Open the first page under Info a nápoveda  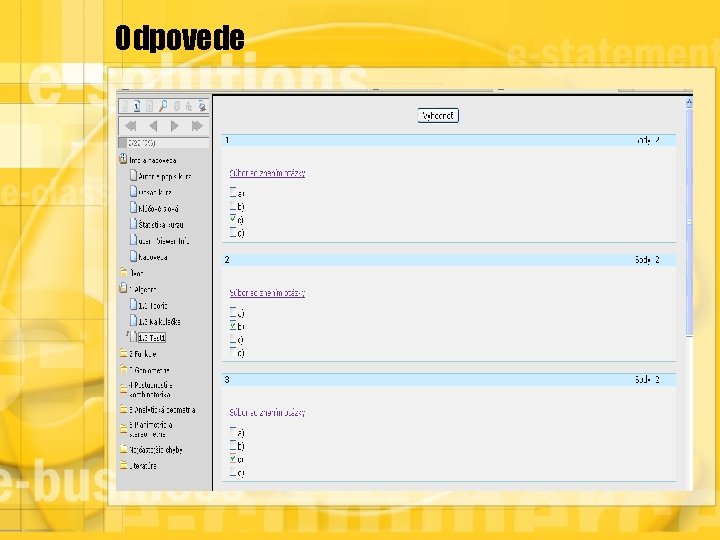[164, 176]
